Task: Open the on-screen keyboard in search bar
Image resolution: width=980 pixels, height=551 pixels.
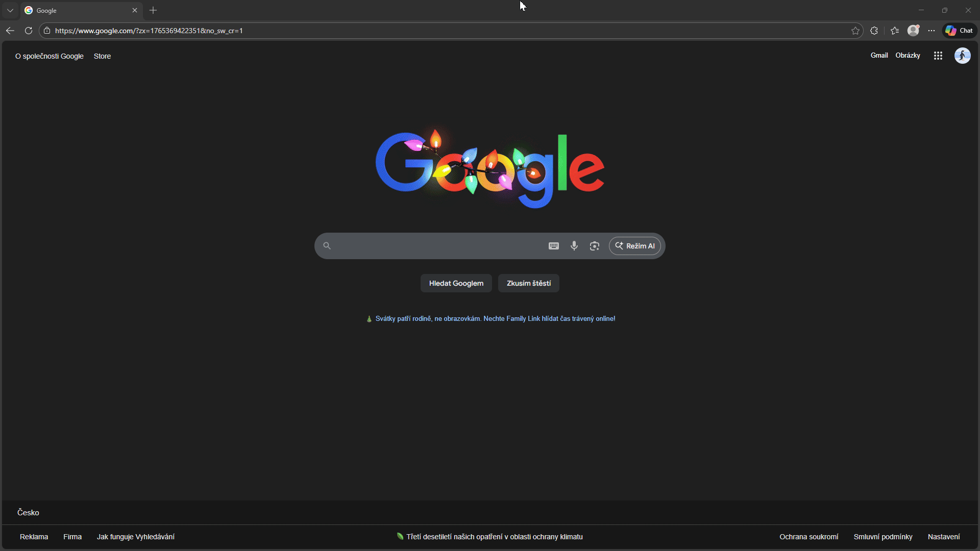Action: pyautogui.click(x=553, y=245)
